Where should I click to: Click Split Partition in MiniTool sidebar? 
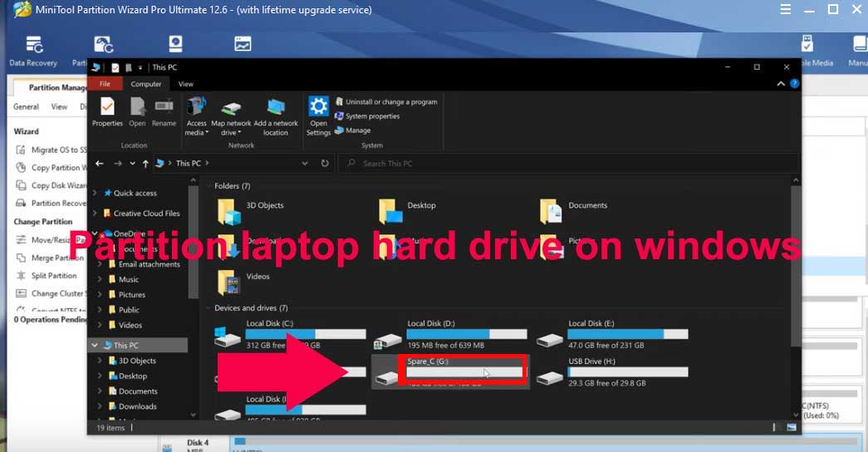pyautogui.click(x=47, y=275)
